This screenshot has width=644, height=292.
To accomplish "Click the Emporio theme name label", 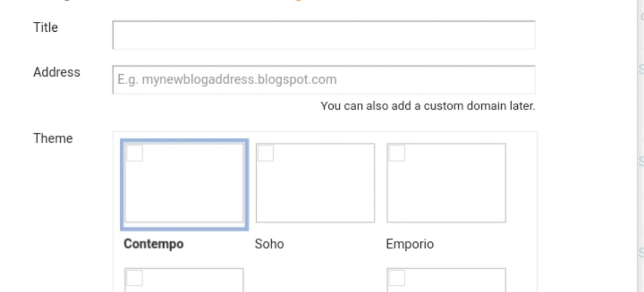I will click(x=410, y=244).
